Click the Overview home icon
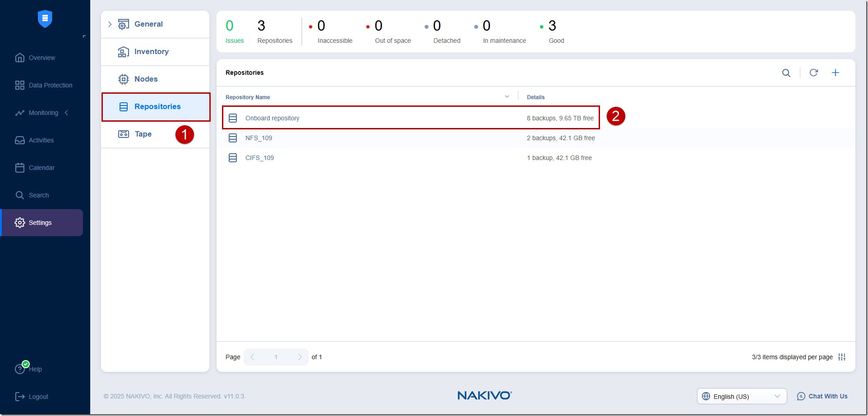Image resolution: width=868 pixels, height=416 pixels. pyautogui.click(x=20, y=58)
